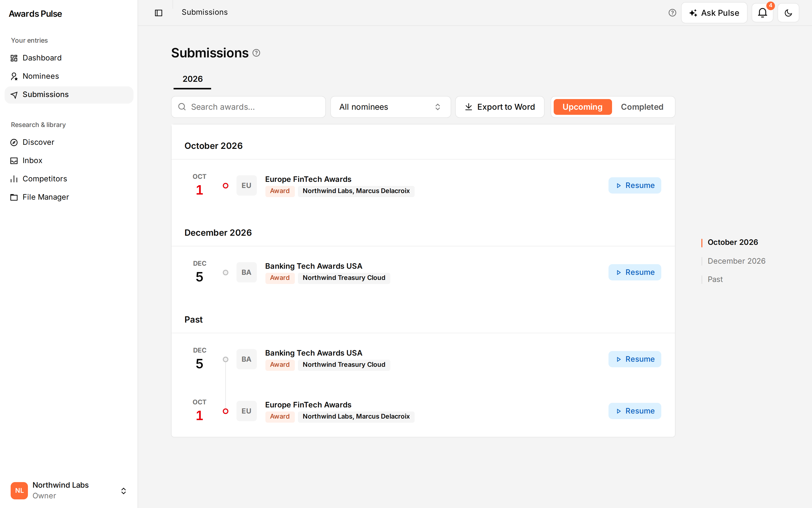Click BA badge in December 2026 row

coord(246,272)
